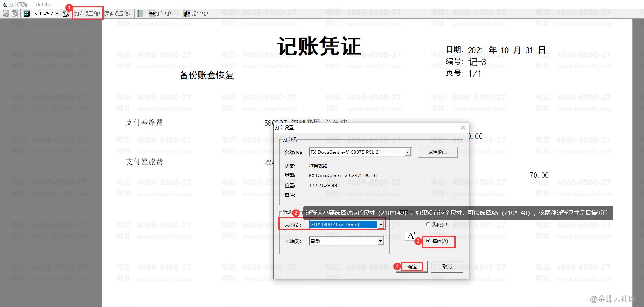Image resolution: width=644 pixels, height=307 pixels.
Task: Go to the next page in preview toolbar
Action: 15,14
